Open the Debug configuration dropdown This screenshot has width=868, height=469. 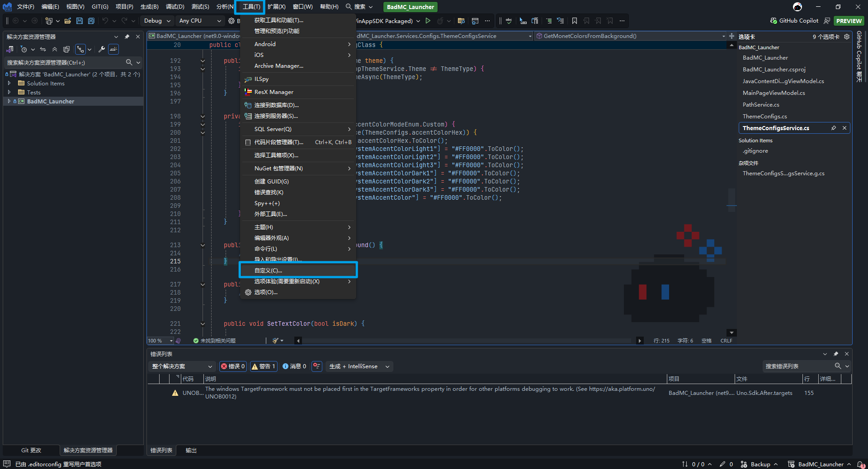[x=157, y=21]
